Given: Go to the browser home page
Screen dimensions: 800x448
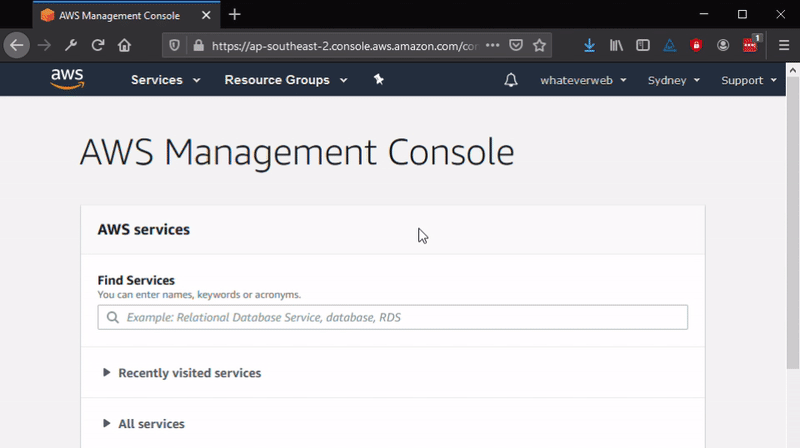Looking at the screenshot, I should [124, 45].
